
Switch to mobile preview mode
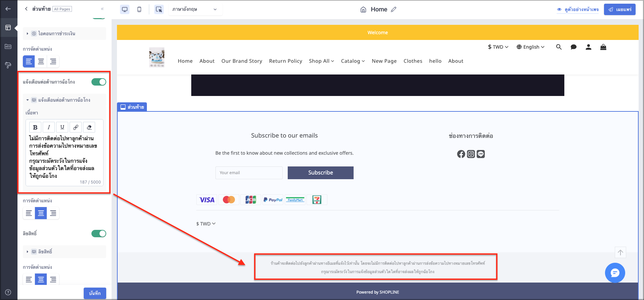[x=139, y=9]
